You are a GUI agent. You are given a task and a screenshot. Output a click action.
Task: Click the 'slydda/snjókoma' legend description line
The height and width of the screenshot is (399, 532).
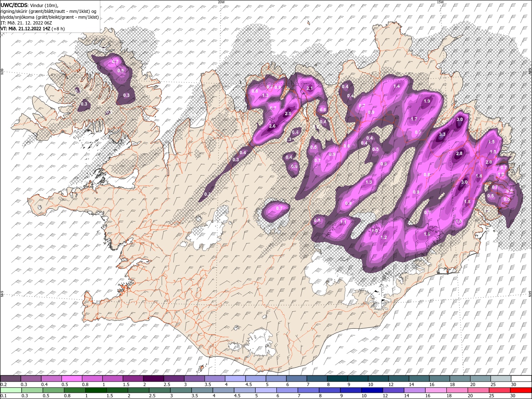tap(49, 17)
